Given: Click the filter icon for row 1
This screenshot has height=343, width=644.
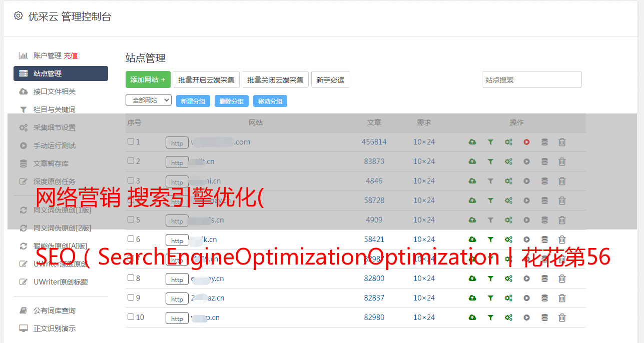Looking at the screenshot, I should (x=490, y=142).
